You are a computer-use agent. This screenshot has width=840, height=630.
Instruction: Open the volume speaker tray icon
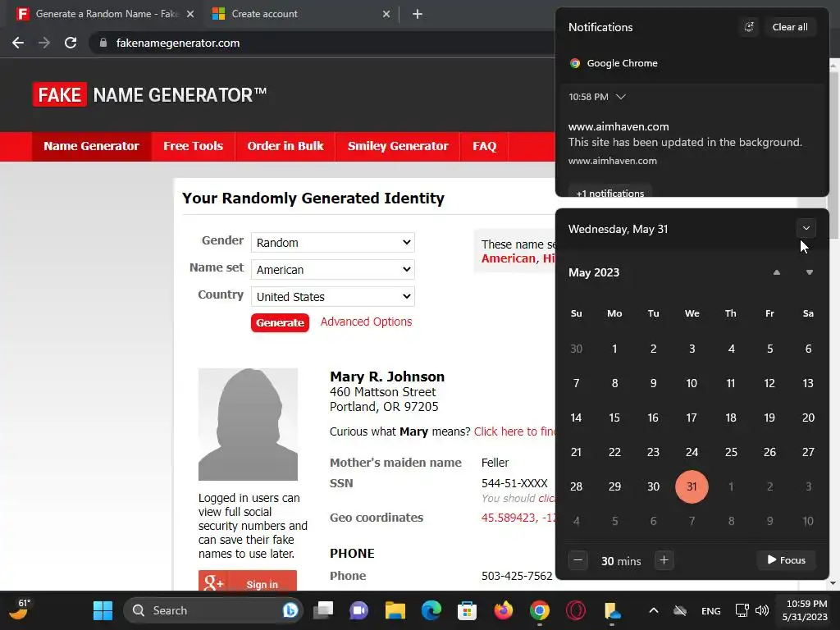tap(762, 610)
